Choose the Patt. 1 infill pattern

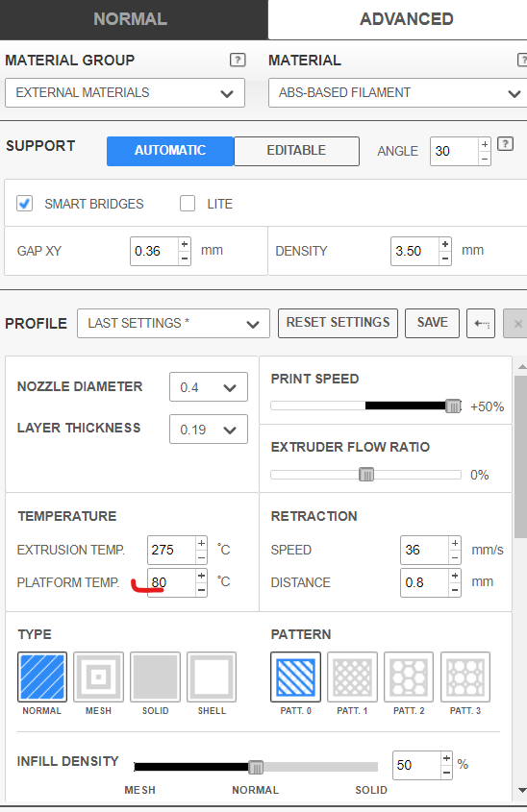point(352,677)
